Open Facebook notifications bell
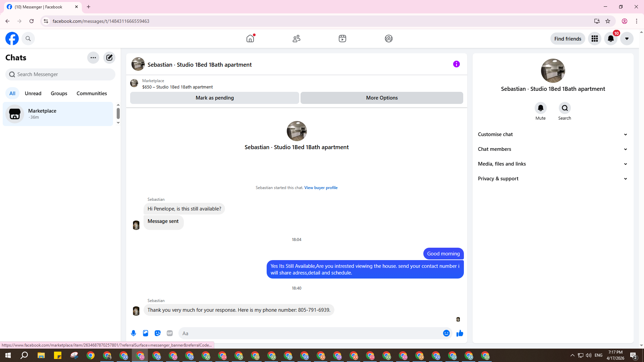The width and height of the screenshot is (644, 362). point(610,39)
